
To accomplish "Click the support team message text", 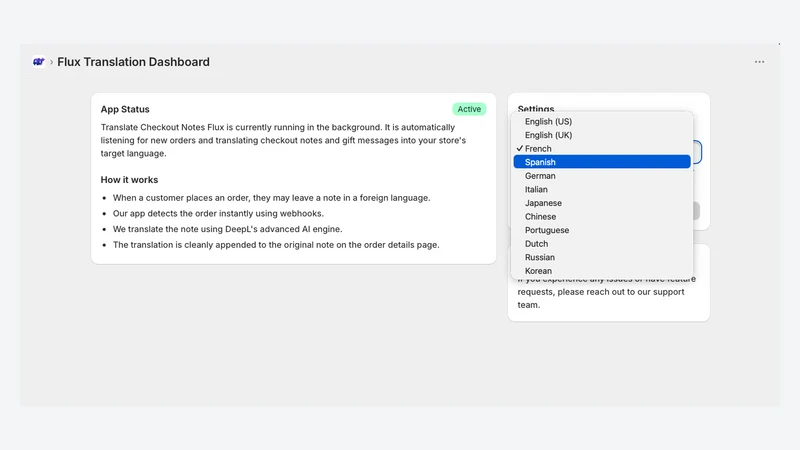I will click(x=606, y=292).
